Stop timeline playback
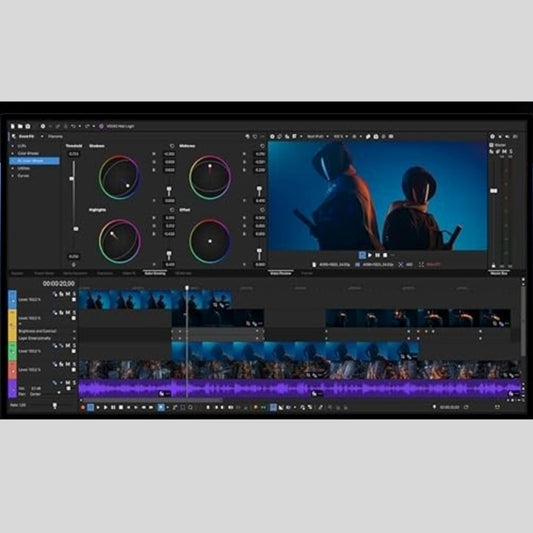The image size is (533, 533). [x=121, y=407]
